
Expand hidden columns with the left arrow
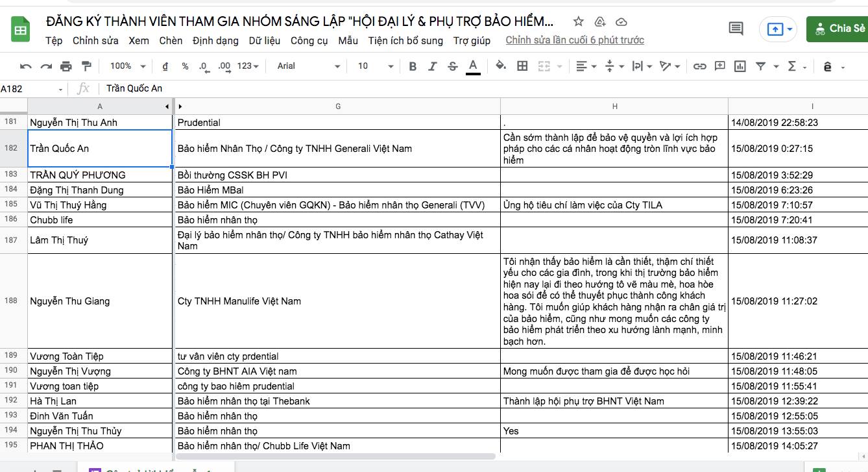click(x=167, y=106)
